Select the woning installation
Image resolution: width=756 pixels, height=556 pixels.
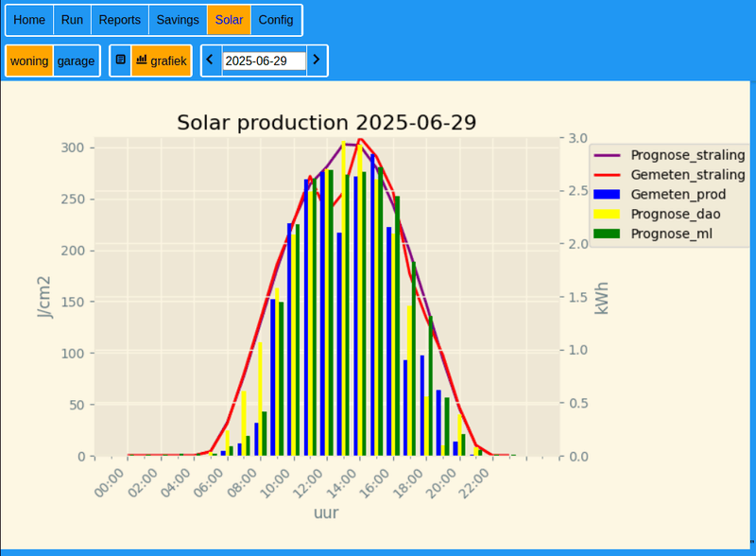[x=29, y=61]
